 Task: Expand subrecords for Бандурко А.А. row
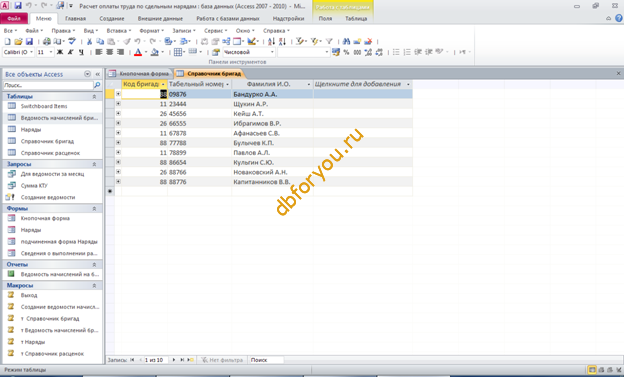tap(118, 94)
